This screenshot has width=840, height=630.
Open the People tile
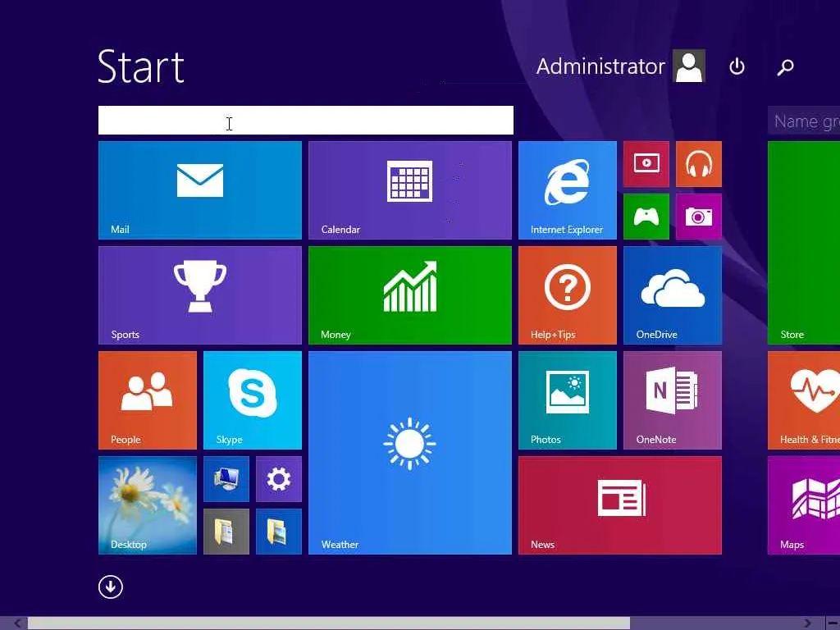pyautogui.click(x=148, y=400)
